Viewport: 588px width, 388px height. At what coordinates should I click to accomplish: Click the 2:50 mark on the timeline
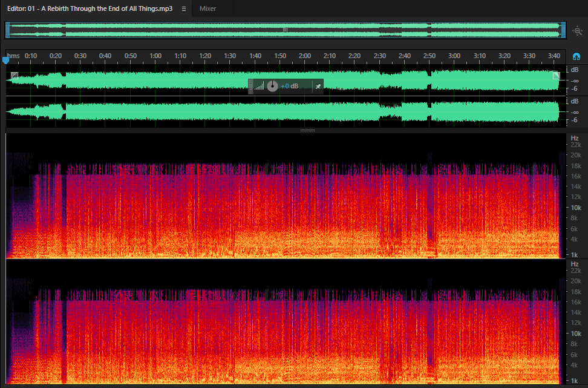(430, 56)
